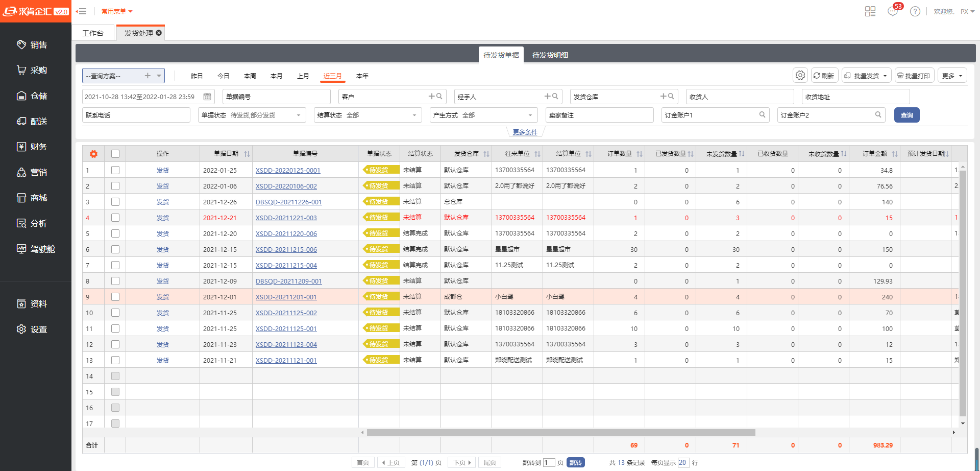
Task: Click the orange column settings gear in table header
Action: click(93, 154)
